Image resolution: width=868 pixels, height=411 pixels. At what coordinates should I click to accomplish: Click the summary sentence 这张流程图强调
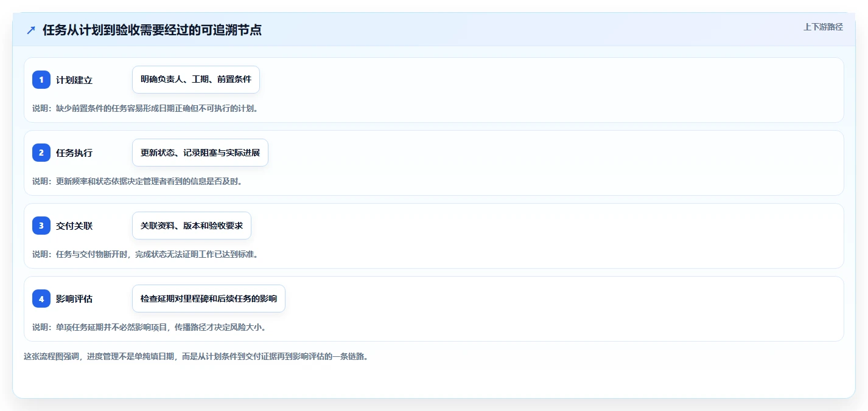tap(195, 356)
